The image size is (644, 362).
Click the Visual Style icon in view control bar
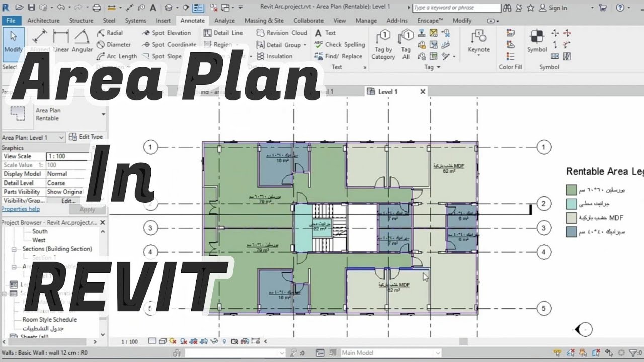pyautogui.click(x=163, y=342)
